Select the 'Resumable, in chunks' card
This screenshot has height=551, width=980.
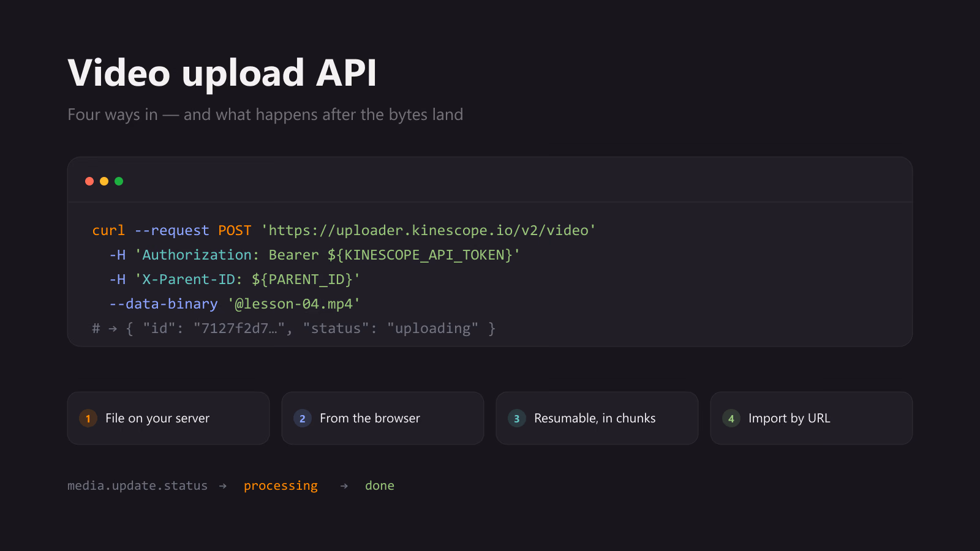[x=597, y=418]
